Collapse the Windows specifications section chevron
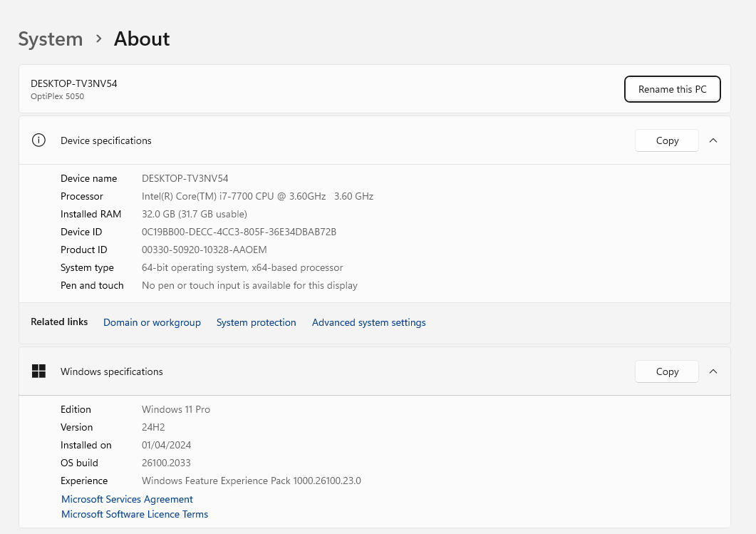 point(713,371)
